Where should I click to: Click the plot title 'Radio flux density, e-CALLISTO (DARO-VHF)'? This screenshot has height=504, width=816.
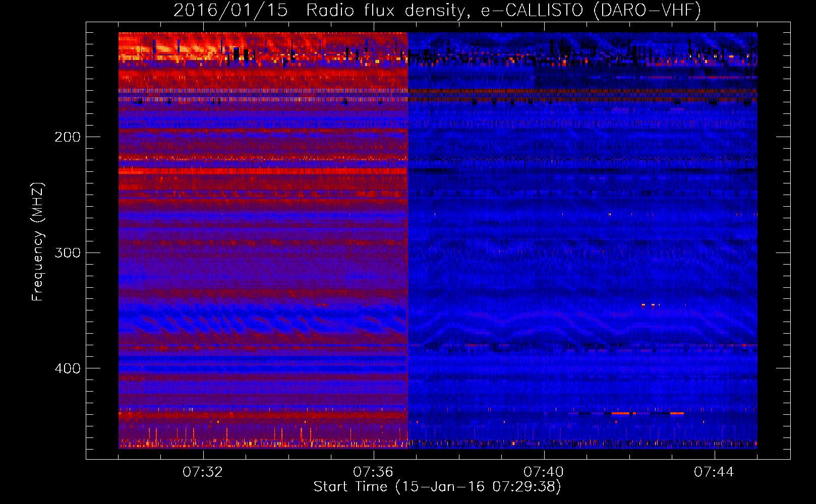pos(503,10)
